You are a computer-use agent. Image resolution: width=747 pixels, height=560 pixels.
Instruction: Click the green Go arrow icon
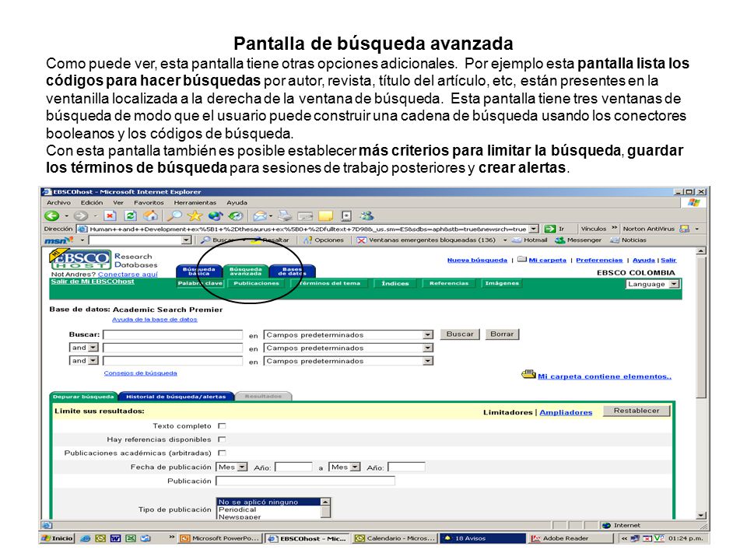tap(550, 229)
